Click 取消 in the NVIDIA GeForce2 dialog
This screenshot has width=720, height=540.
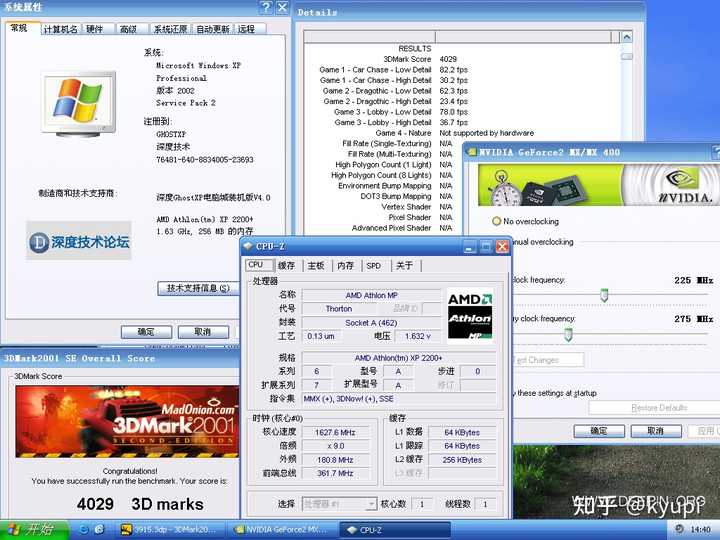point(656,431)
